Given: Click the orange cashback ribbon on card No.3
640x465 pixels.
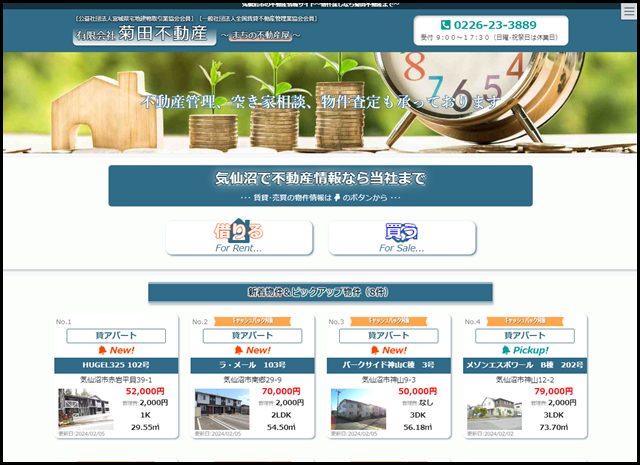Looking at the screenshot, I should 389,321.
